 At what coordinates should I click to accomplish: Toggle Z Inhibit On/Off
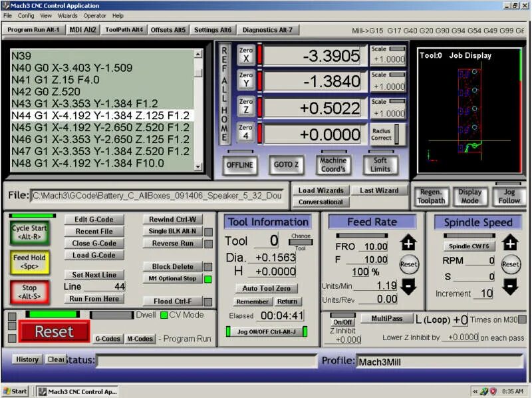[342, 321]
